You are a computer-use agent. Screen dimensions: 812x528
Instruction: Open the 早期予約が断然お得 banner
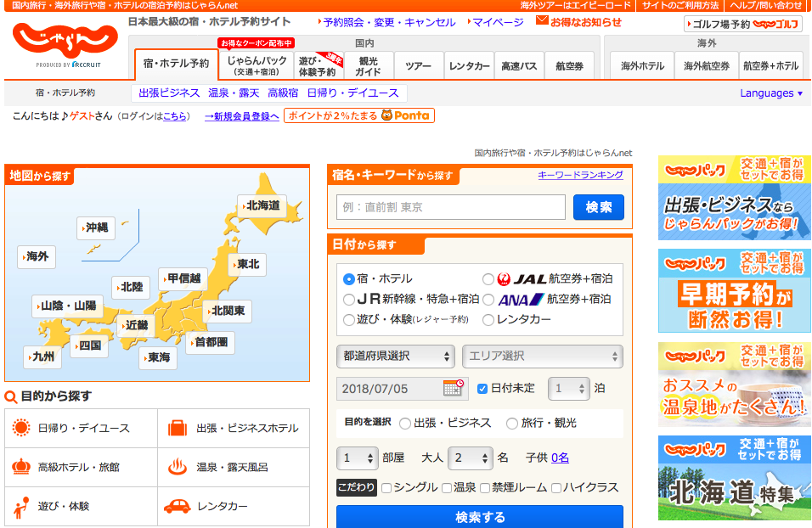[735, 290]
